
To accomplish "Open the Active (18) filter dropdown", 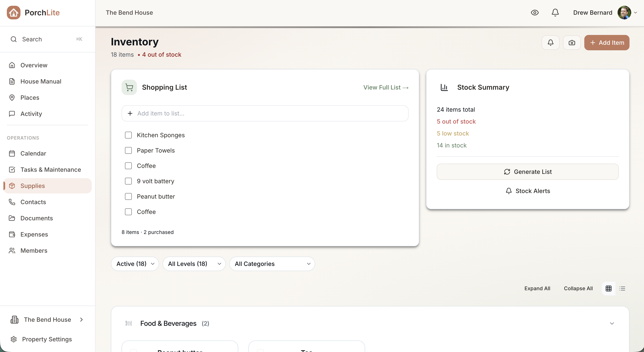I will [x=135, y=264].
